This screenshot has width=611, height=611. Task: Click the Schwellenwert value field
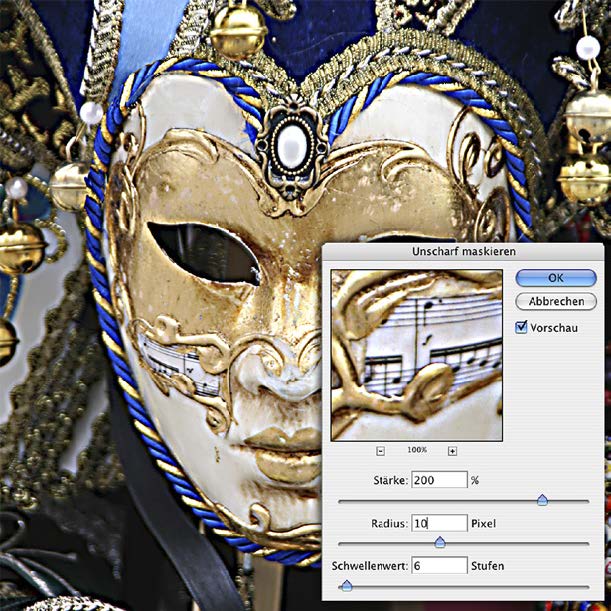pyautogui.click(x=439, y=565)
